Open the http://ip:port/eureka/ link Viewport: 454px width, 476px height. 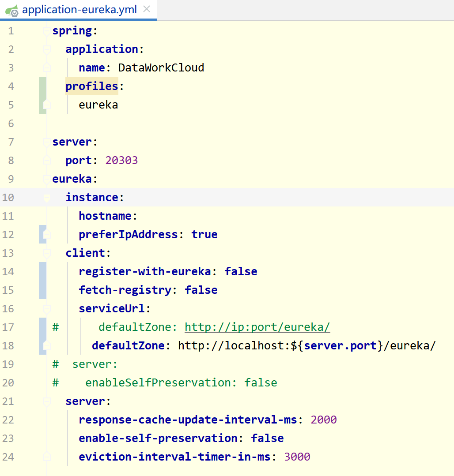257,327
